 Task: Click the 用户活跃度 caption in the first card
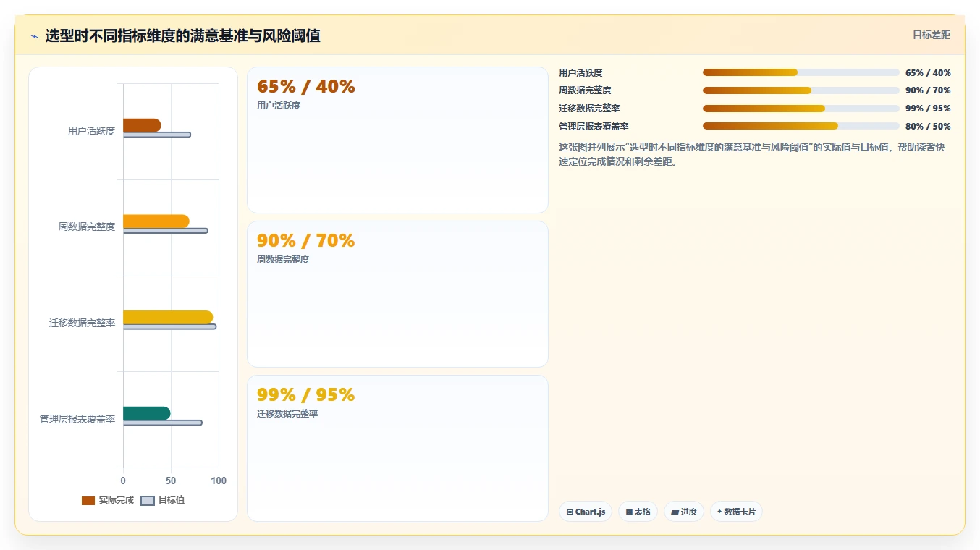point(279,106)
